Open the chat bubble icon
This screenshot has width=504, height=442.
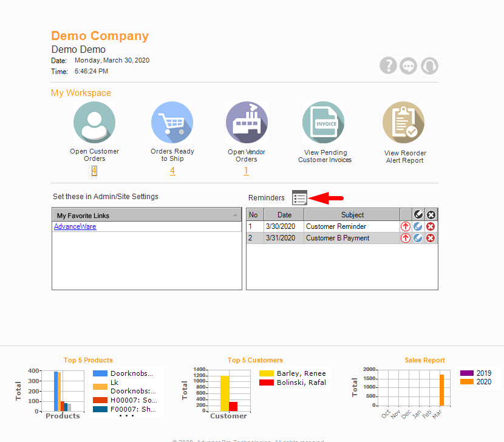coord(409,66)
